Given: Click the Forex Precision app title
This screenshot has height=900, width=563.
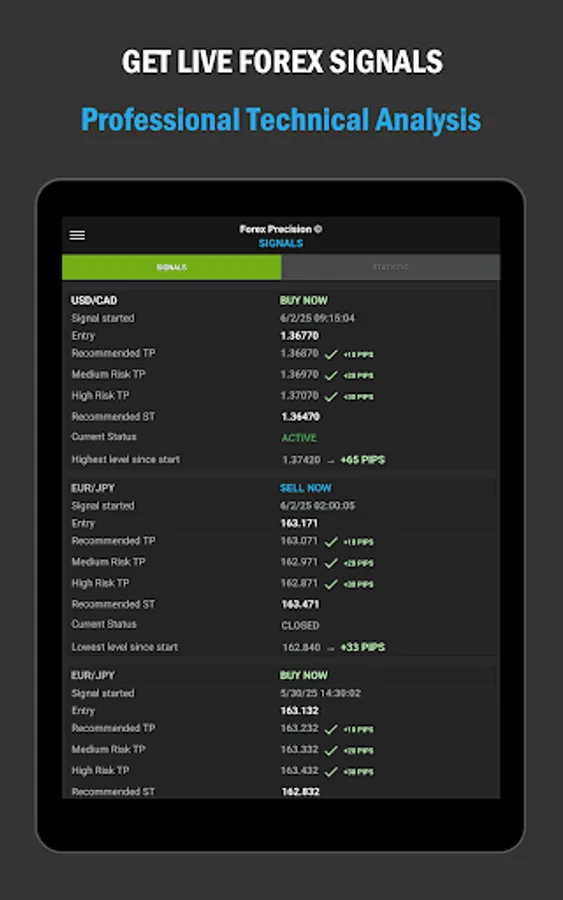Looking at the screenshot, I should pyautogui.click(x=281, y=229).
